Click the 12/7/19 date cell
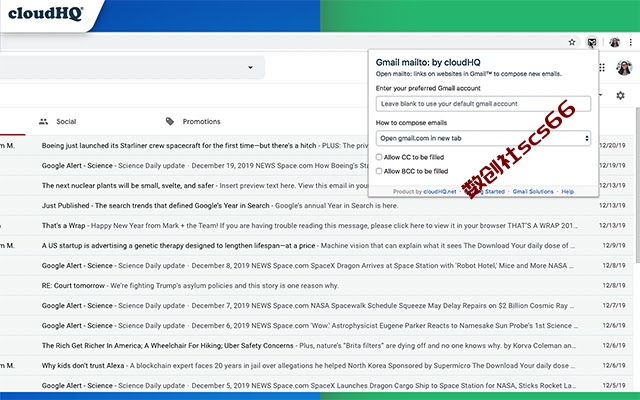Image resolution: width=640 pixels, height=400 pixels. pyautogui.click(x=614, y=306)
